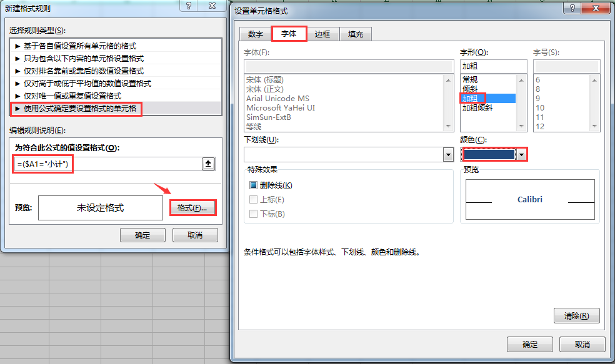
Task: Select font 宋体 (标题)
Action: (265, 79)
